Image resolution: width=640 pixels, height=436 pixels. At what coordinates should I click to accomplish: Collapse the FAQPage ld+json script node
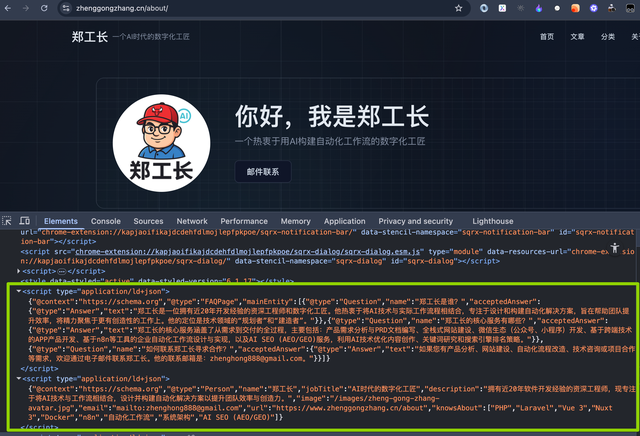coord(18,291)
